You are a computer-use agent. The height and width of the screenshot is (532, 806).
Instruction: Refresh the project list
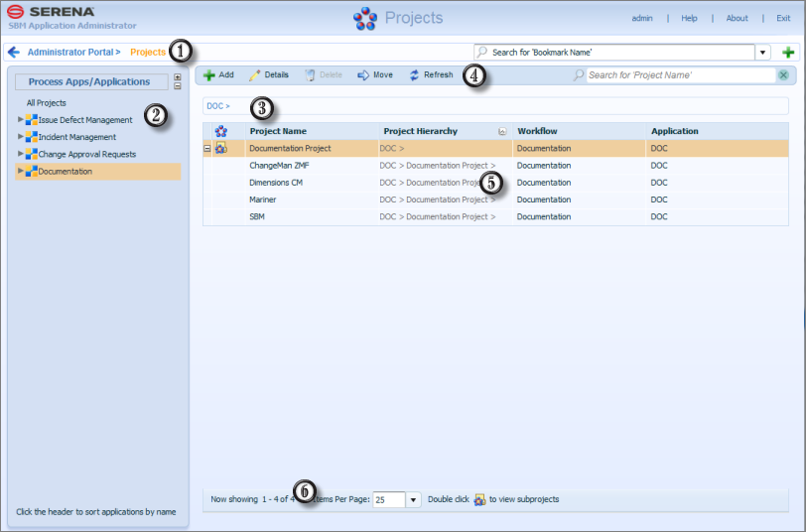click(x=431, y=75)
